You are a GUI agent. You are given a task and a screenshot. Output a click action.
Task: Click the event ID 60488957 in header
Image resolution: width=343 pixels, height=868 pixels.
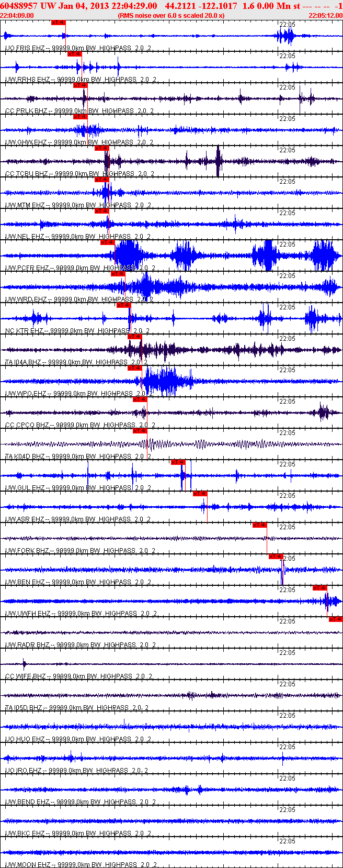19,6
